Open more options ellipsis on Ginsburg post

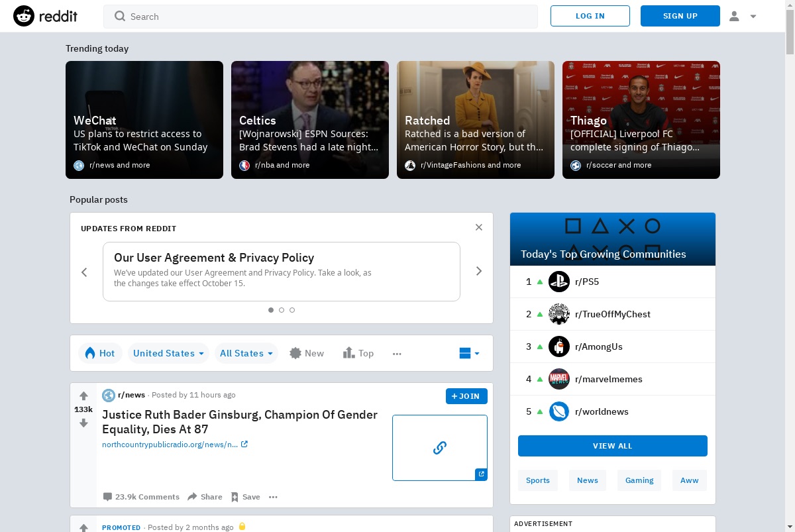pyautogui.click(x=273, y=497)
